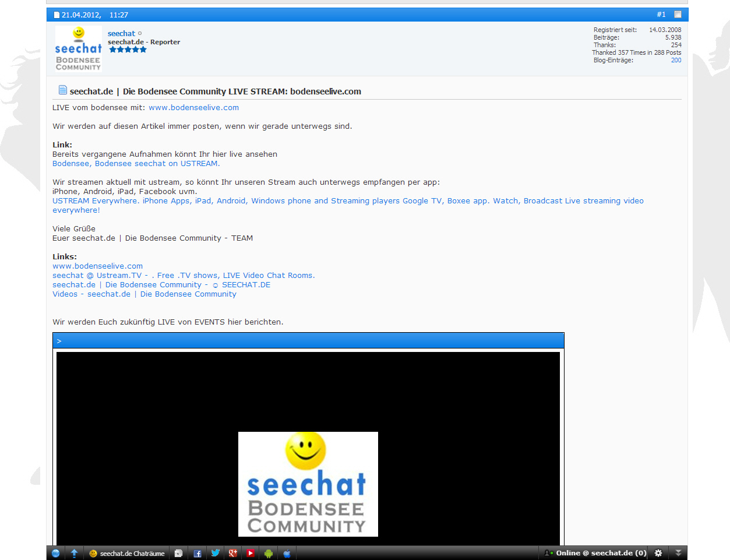Collapse the bottom bar with double-arrow icon
Screen dimensions: 730x560
[678, 553]
